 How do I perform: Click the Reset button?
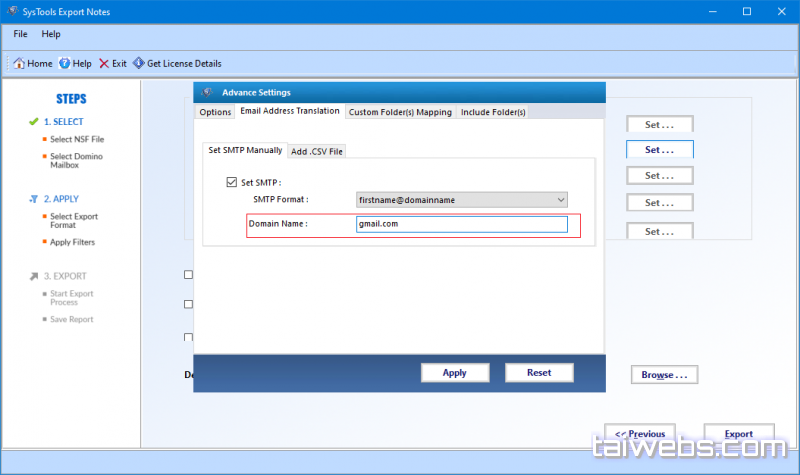point(539,372)
